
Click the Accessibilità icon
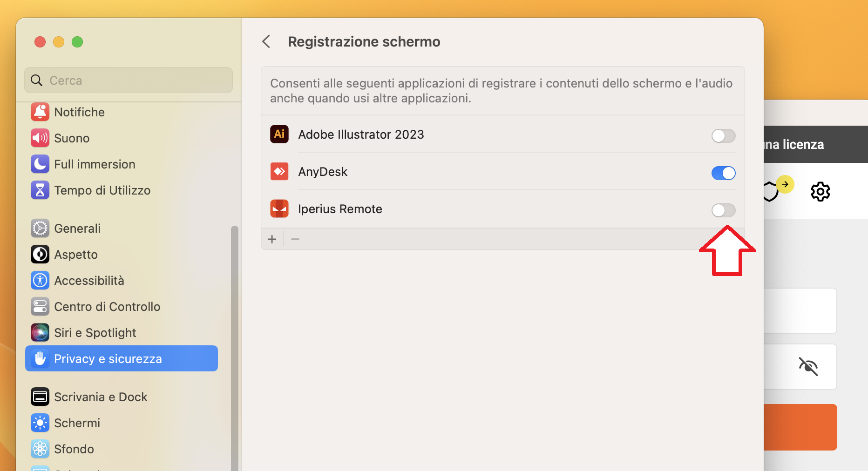[40, 281]
